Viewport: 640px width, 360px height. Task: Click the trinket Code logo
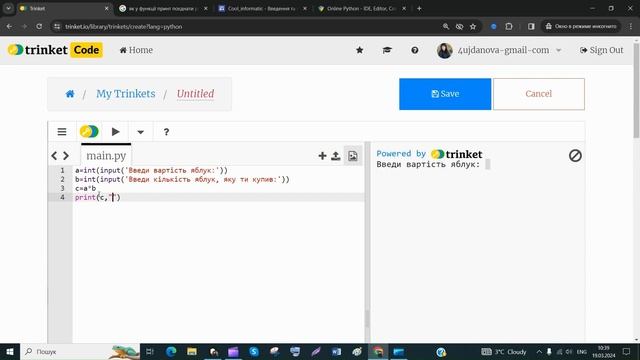tap(55, 50)
